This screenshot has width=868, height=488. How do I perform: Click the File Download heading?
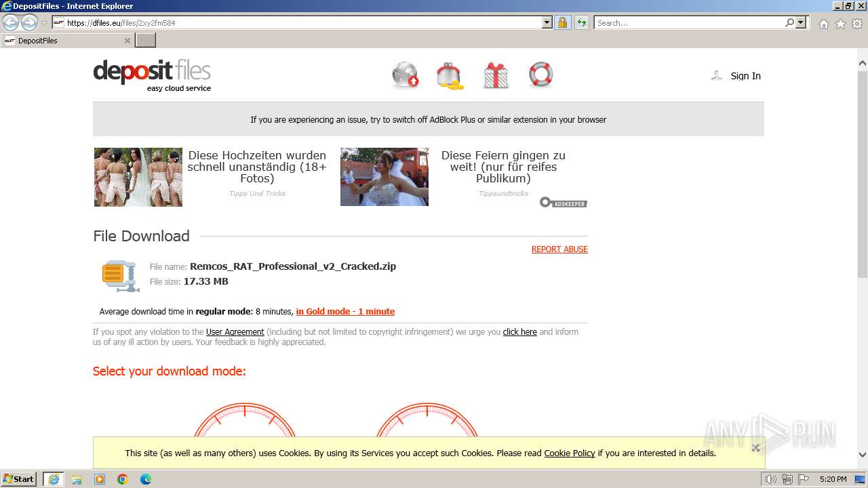141,237
